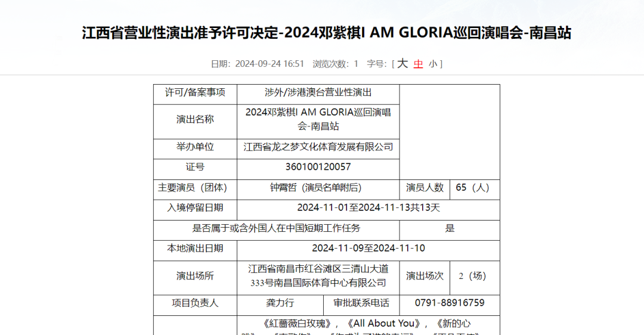644x335 pixels.
Task: Click the 入境停留日期 label cell
Action: tap(195, 207)
